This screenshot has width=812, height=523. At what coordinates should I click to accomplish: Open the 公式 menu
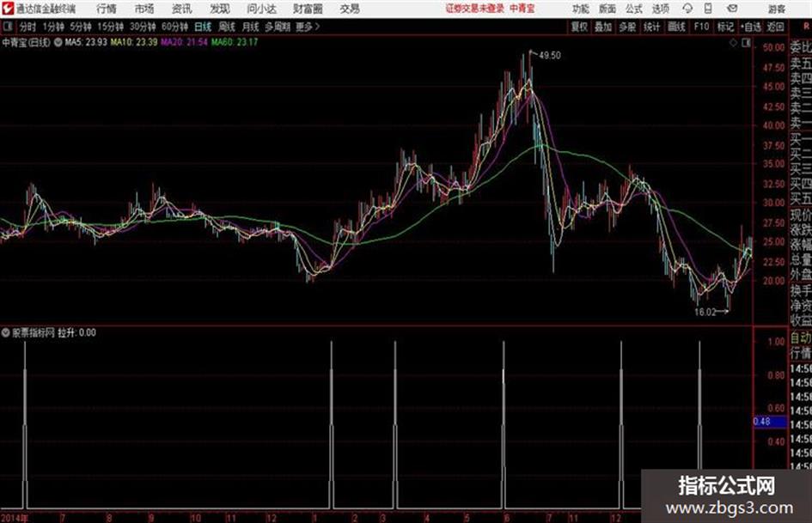pyautogui.click(x=634, y=9)
